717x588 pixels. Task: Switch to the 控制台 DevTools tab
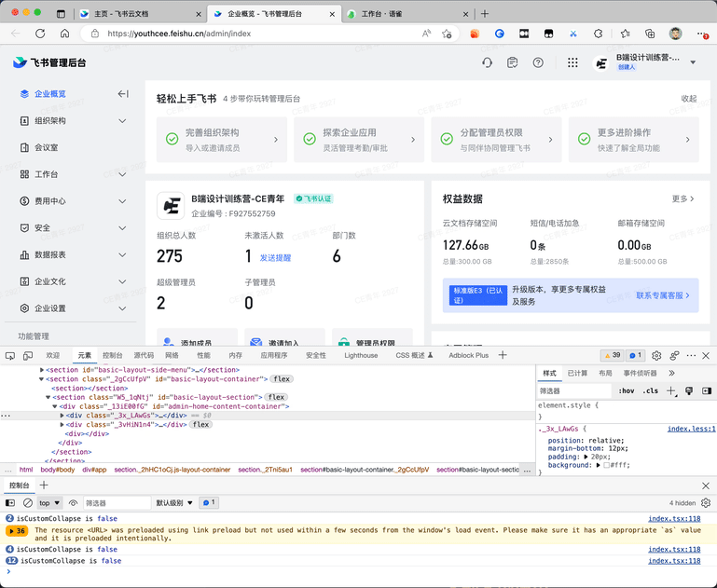pos(113,355)
